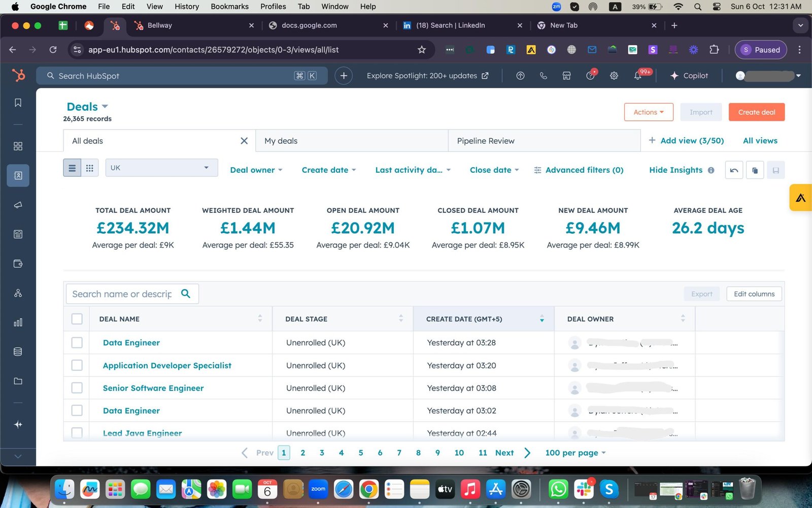Open Data Management database icon in sidebar
The height and width of the screenshot is (508, 812).
tap(18, 352)
